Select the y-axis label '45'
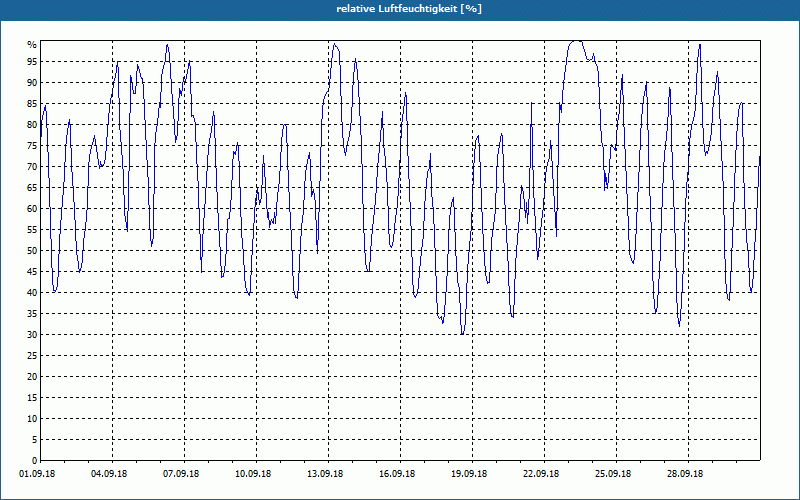This screenshot has height=500, width=800. click(32, 271)
